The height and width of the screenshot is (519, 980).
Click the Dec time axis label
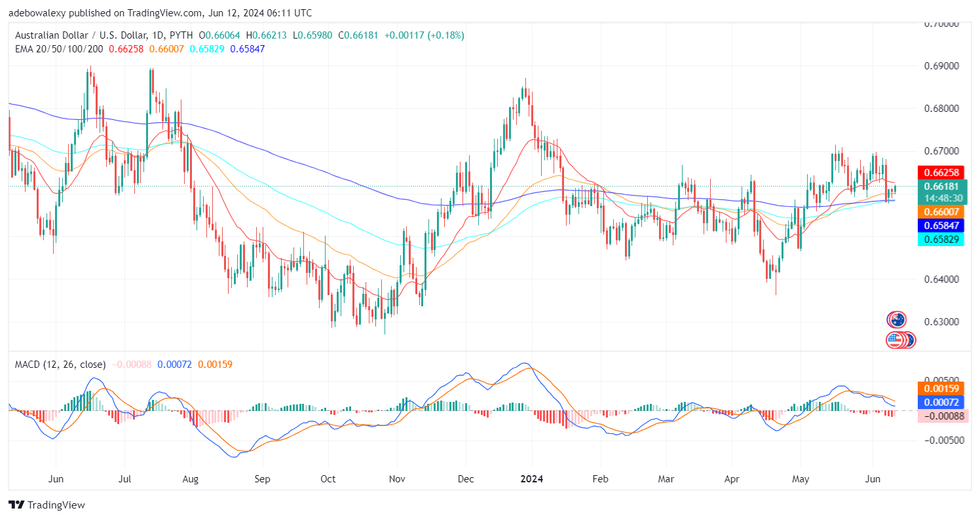pyautogui.click(x=465, y=478)
